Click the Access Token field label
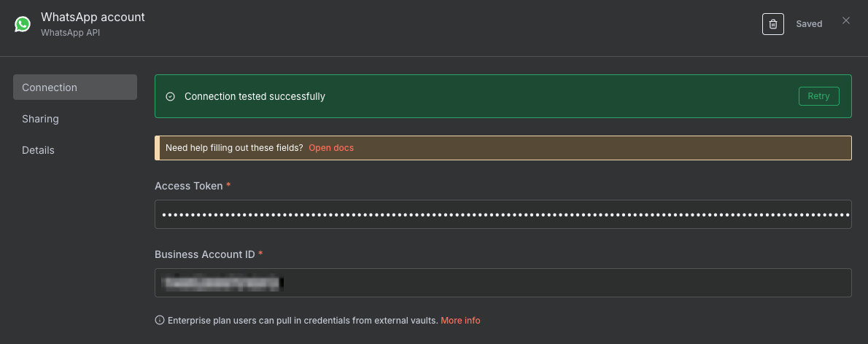 click(189, 186)
